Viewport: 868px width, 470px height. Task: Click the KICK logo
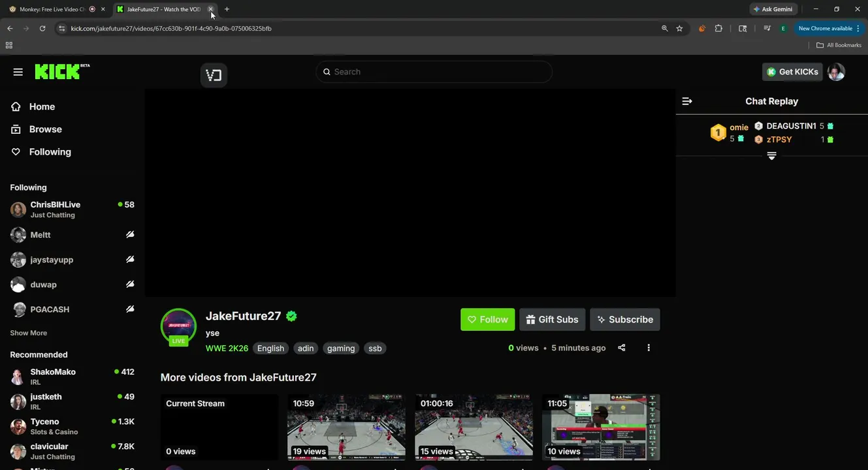tap(62, 71)
